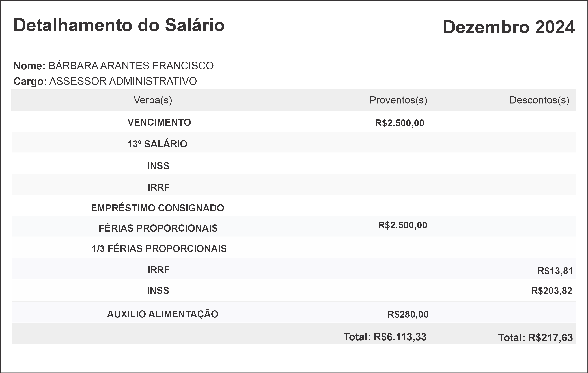Select the employee name BÁRBARA ARANTES FRANCISCO

(131, 66)
